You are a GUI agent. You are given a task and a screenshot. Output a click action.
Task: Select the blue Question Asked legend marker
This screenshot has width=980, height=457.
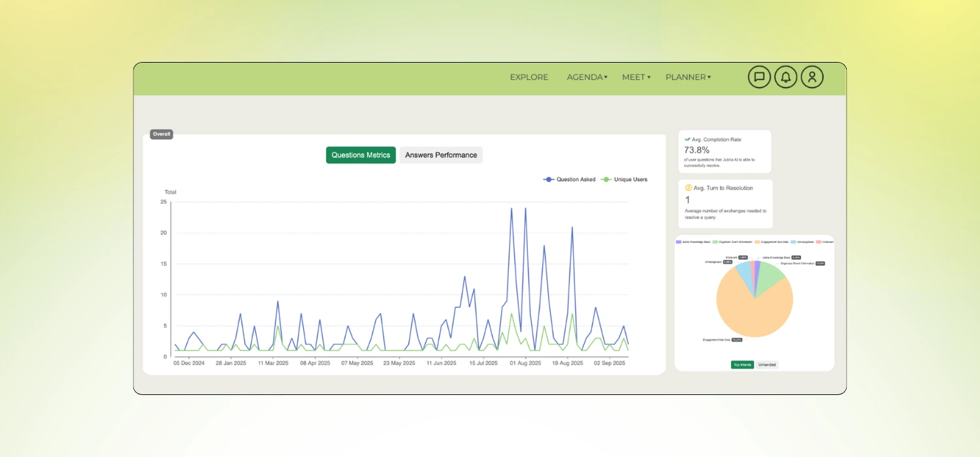(549, 179)
